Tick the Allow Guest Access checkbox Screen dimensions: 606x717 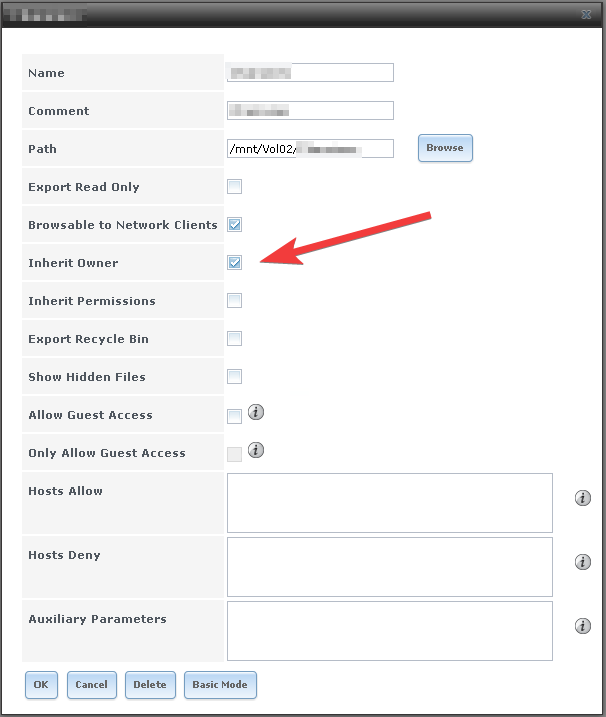coord(235,416)
